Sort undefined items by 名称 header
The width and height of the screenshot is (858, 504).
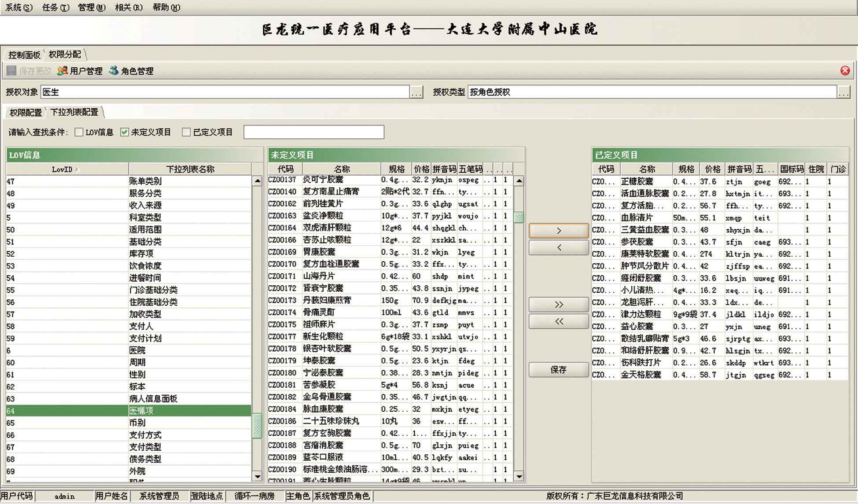(x=342, y=169)
